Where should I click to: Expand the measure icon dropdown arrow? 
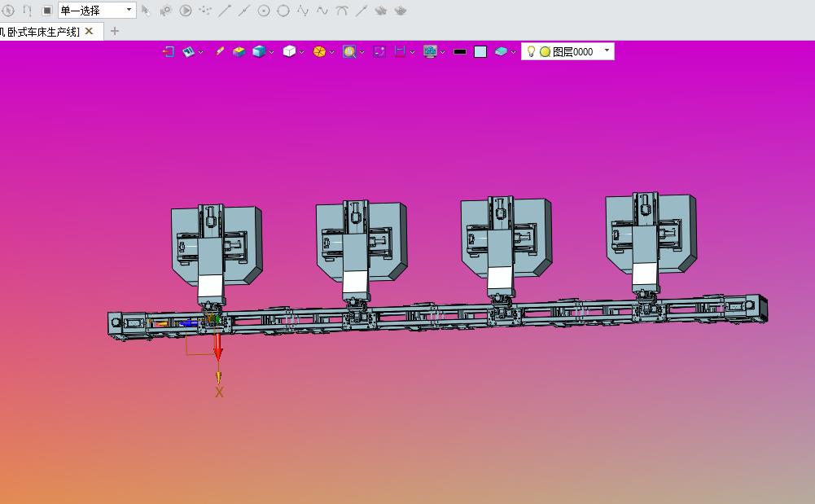point(412,52)
